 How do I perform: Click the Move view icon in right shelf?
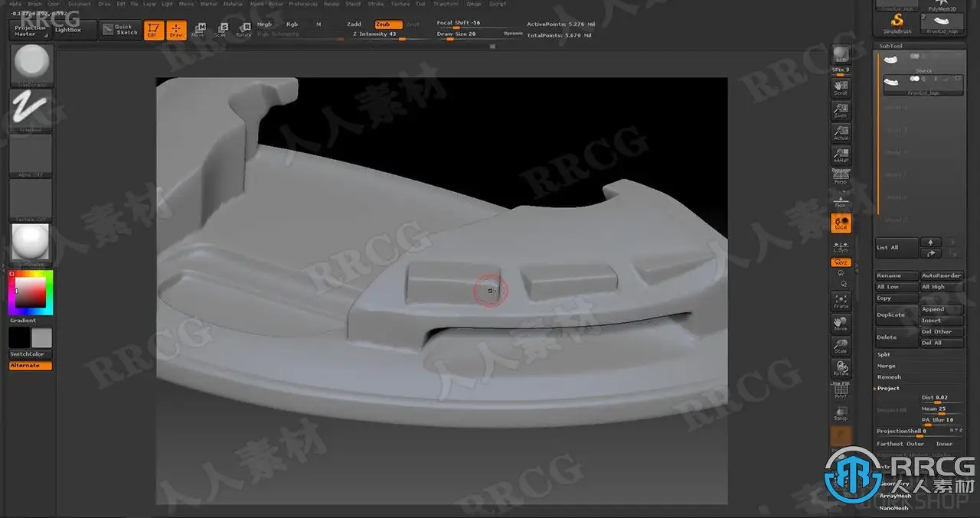point(841,323)
